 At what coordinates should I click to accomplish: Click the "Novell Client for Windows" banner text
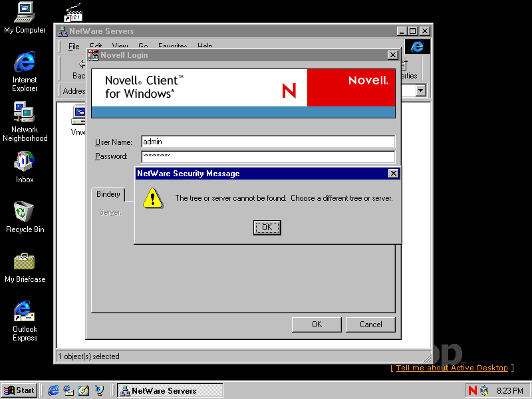tap(144, 87)
